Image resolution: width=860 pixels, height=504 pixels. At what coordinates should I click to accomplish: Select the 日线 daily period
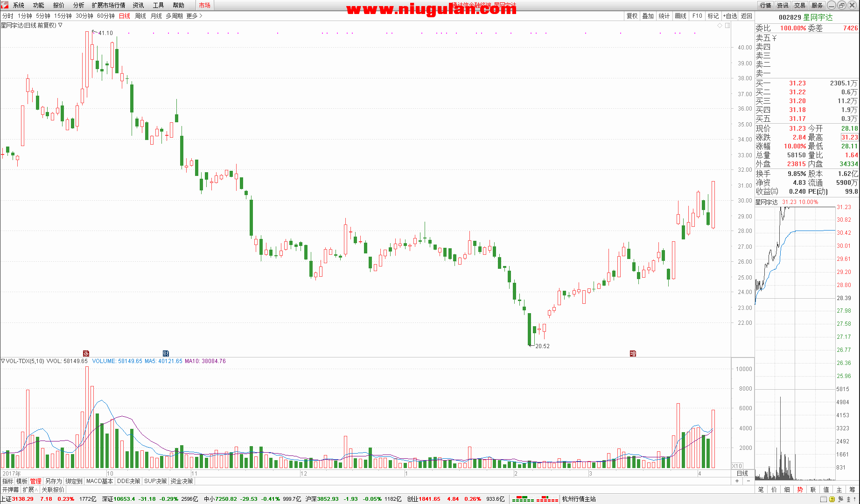pos(125,16)
